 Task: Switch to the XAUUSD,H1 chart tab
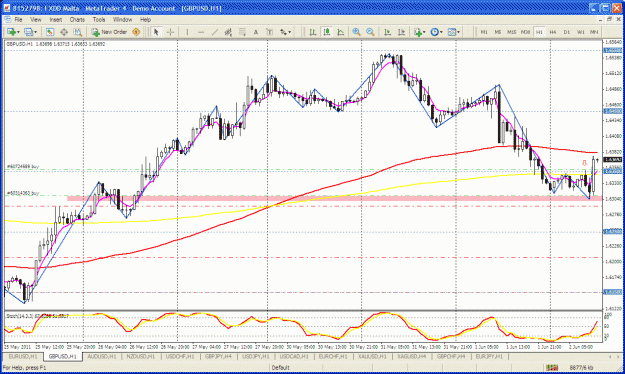tap(372, 356)
